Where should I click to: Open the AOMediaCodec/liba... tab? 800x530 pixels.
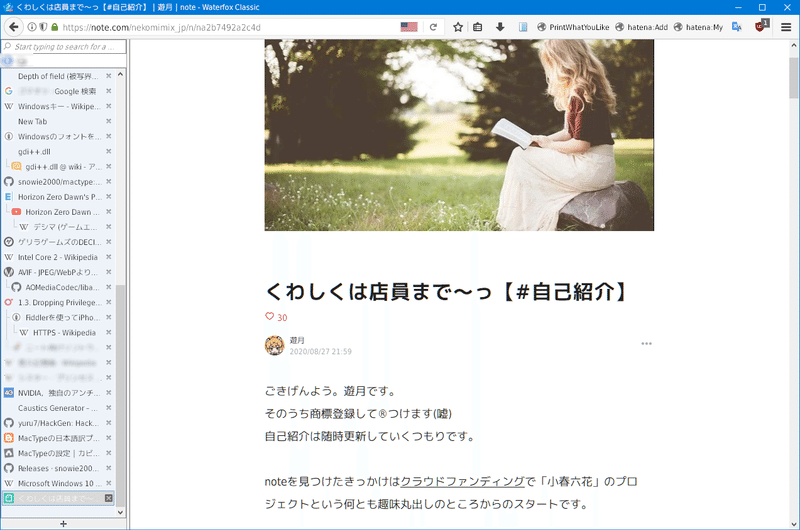pyautogui.click(x=58, y=287)
